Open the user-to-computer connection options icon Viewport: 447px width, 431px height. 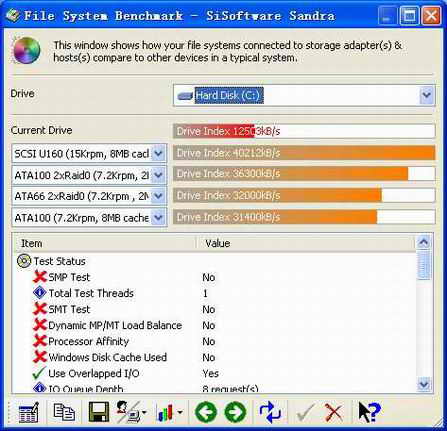(x=128, y=412)
